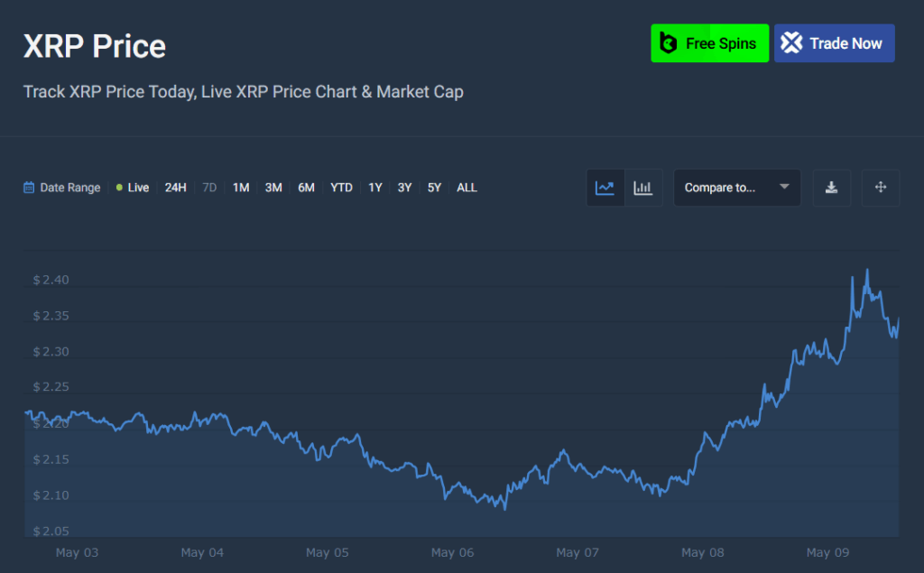Screen dimensions: 924x573
Task: Switch to the bar chart view
Action: [x=642, y=188]
